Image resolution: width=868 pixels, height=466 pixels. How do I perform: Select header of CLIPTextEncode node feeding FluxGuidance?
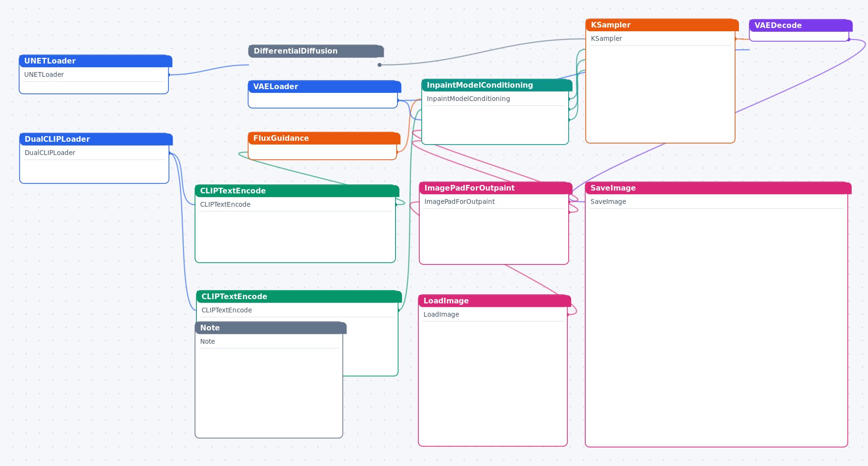point(297,191)
